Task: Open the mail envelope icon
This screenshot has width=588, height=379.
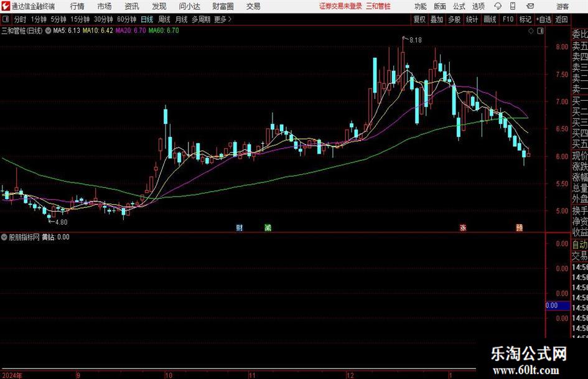Action: pyautogui.click(x=530, y=6)
